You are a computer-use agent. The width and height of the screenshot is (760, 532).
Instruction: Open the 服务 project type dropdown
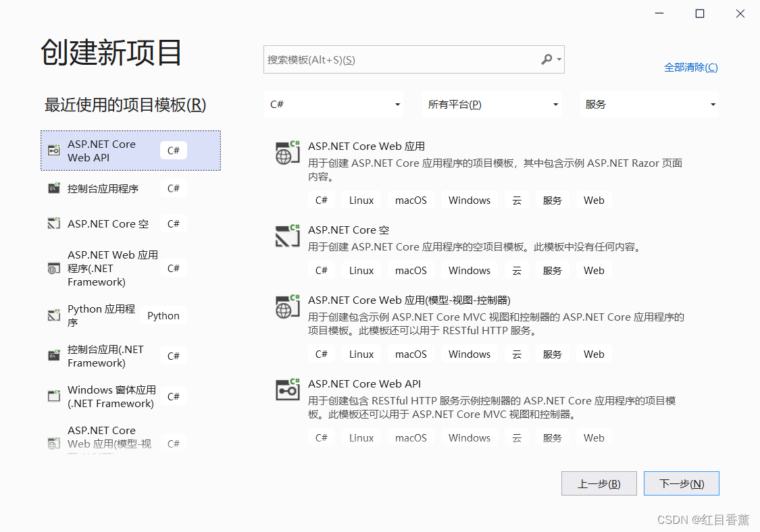tap(649, 104)
